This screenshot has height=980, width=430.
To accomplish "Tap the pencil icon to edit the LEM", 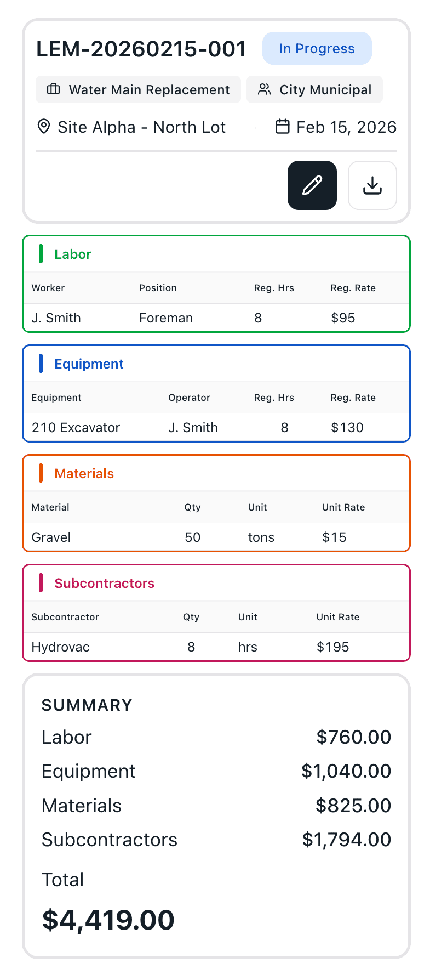I will [x=312, y=185].
